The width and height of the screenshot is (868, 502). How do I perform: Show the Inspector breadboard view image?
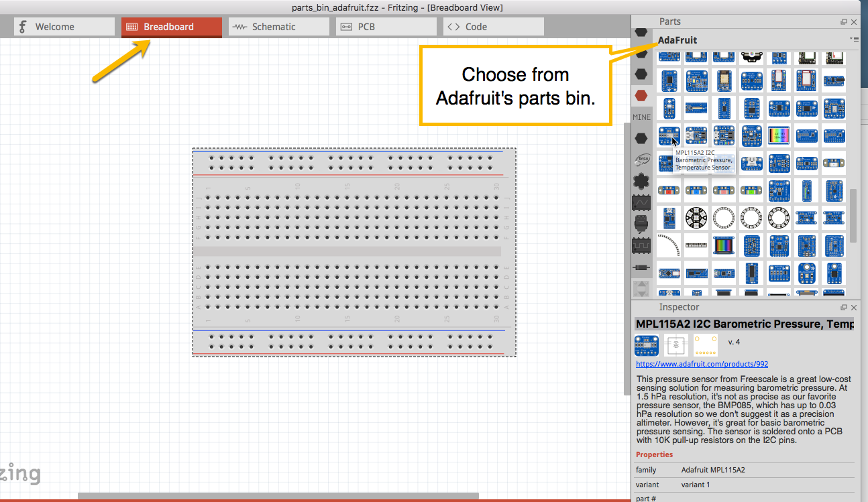[x=647, y=344]
